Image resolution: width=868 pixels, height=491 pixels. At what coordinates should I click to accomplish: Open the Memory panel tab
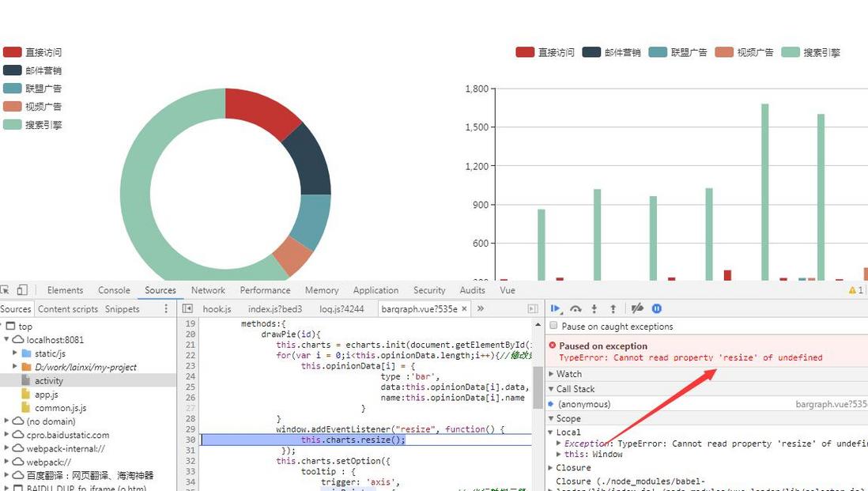pos(322,290)
